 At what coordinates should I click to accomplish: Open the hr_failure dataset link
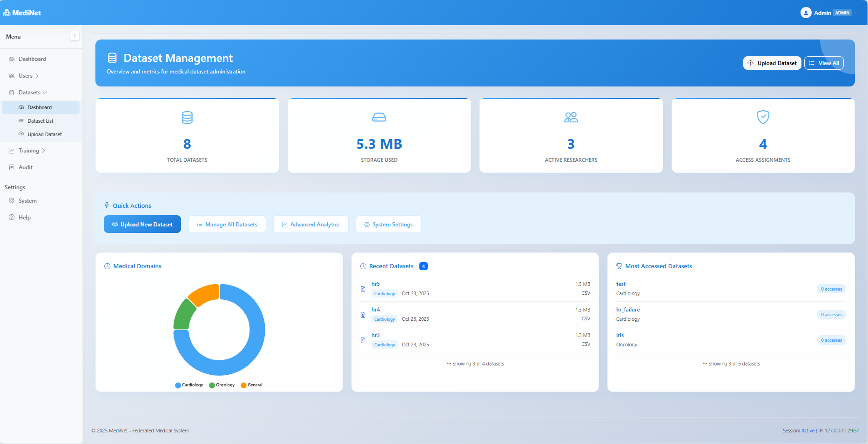pyautogui.click(x=627, y=309)
